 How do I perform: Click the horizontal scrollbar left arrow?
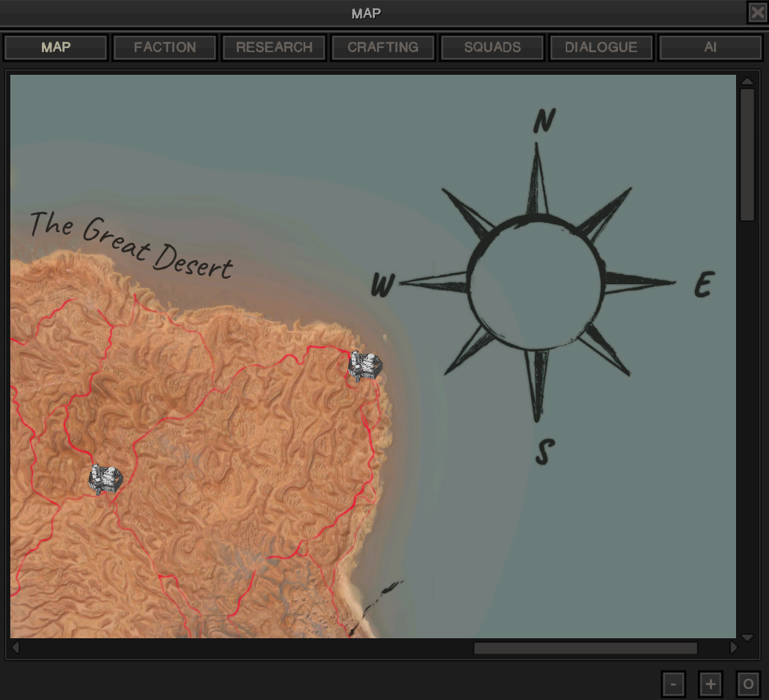15,648
